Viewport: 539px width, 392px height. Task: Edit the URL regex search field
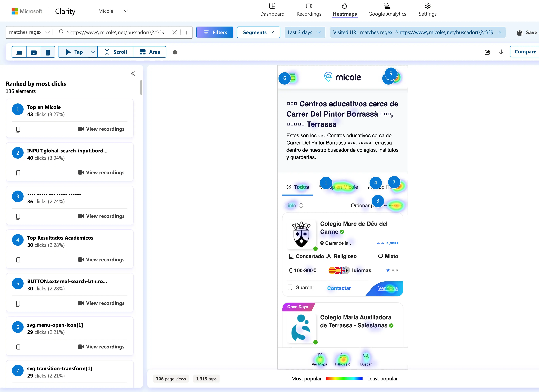point(115,32)
